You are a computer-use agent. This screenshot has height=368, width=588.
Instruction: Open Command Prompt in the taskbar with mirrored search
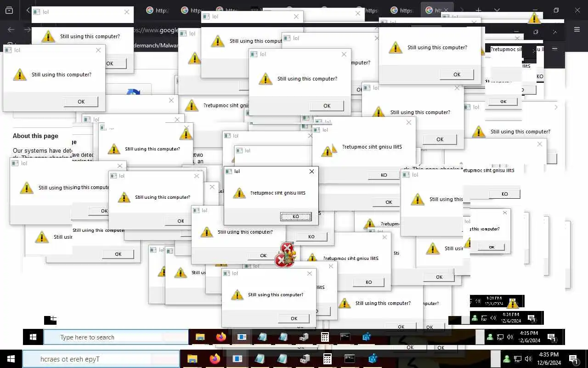[350, 359]
